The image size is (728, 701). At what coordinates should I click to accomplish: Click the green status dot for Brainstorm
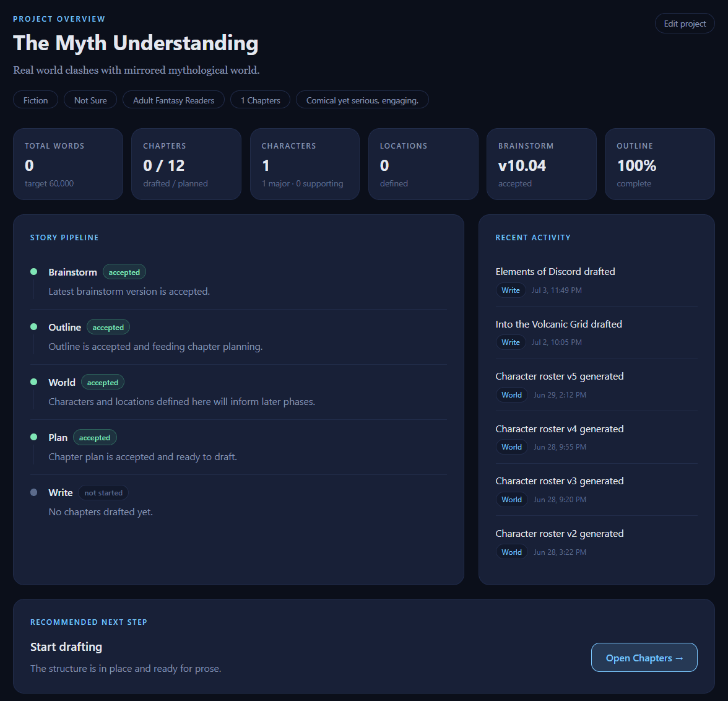pos(34,272)
